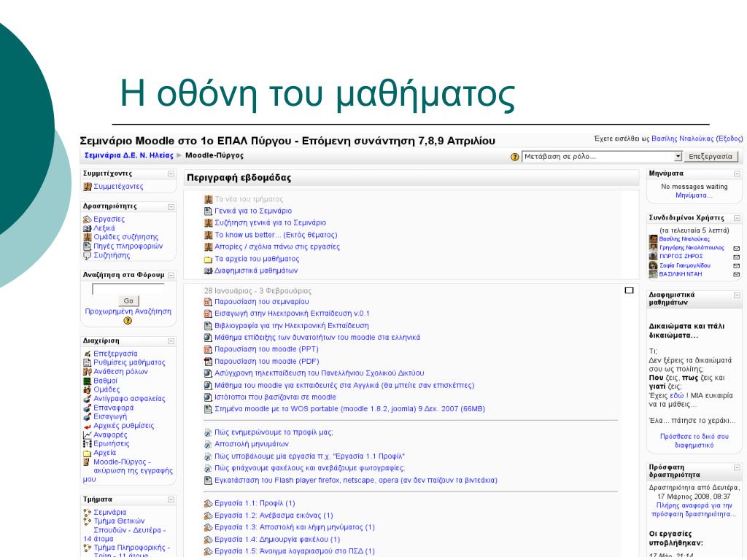Click the Συμμετέχοντες participants icon
Image resolution: width=747 pixels, height=560 pixels.
point(88,187)
